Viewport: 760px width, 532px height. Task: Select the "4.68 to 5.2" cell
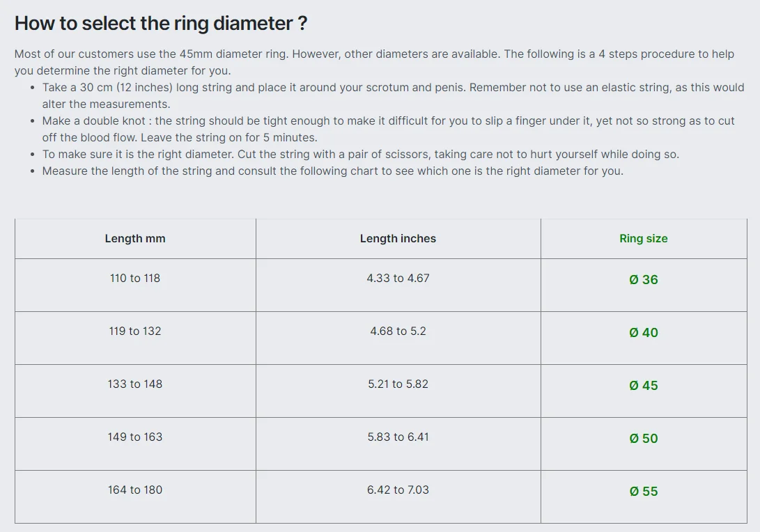tap(398, 331)
